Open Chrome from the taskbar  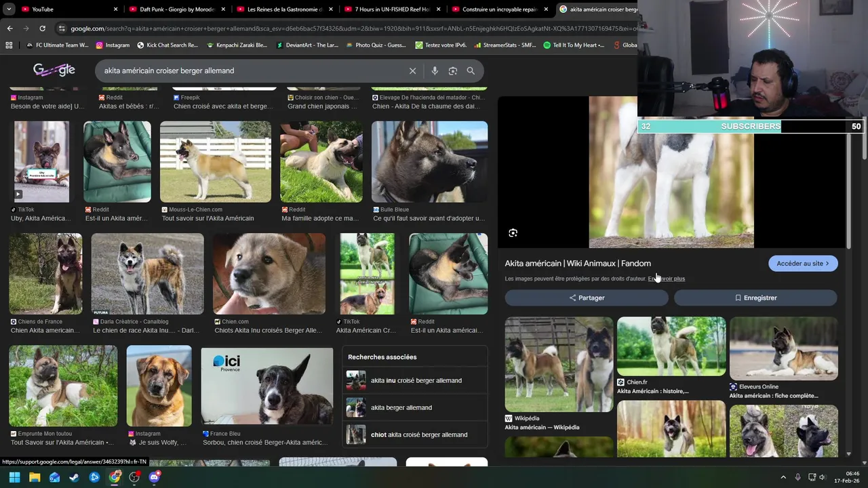click(x=115, y=477)
